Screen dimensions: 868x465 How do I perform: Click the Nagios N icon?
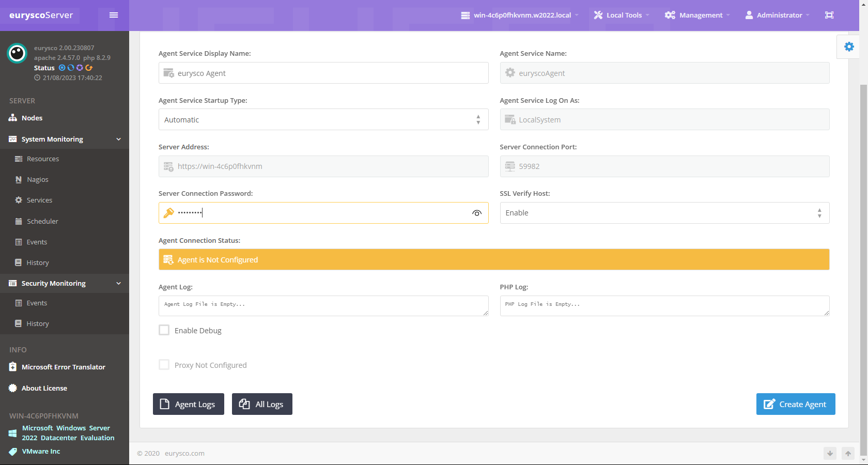click(19, 179)
